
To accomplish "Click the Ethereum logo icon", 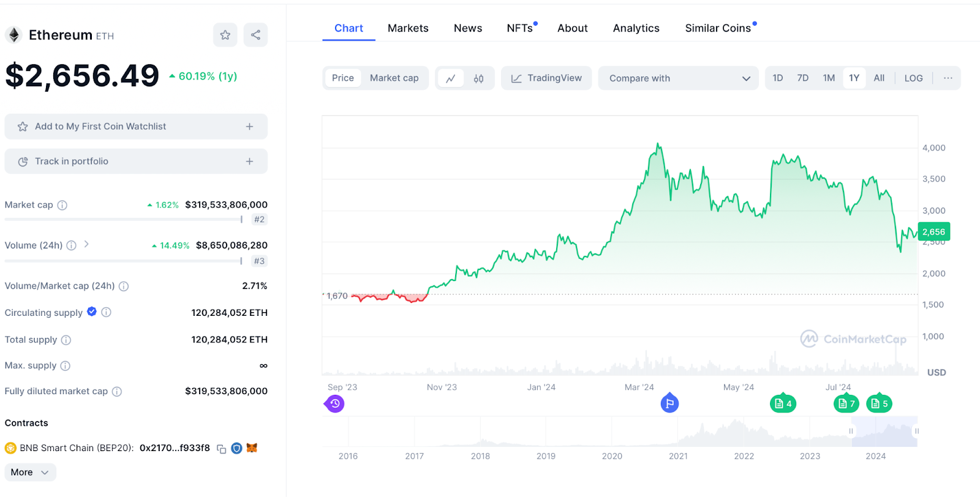I will click(13, 35).
